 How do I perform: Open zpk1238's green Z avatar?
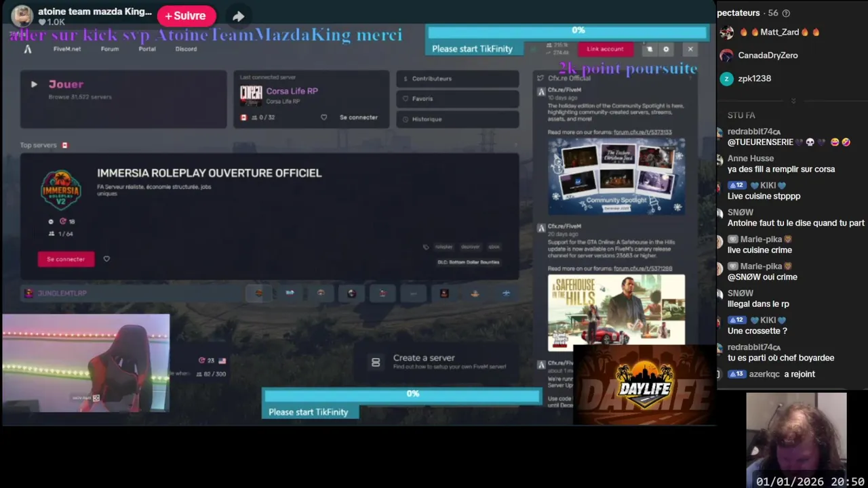click(726, 79)
